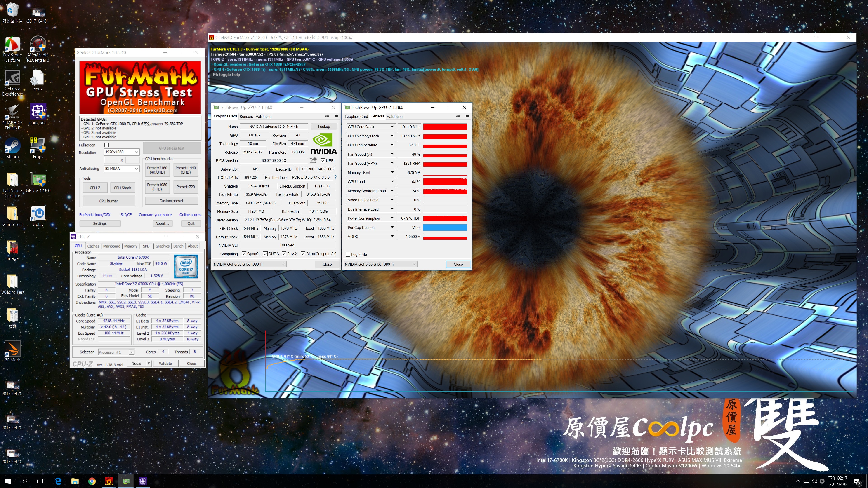Follow the Compare your score link
This screenshot has width=868, height=488.
click(x=155, y=215)
